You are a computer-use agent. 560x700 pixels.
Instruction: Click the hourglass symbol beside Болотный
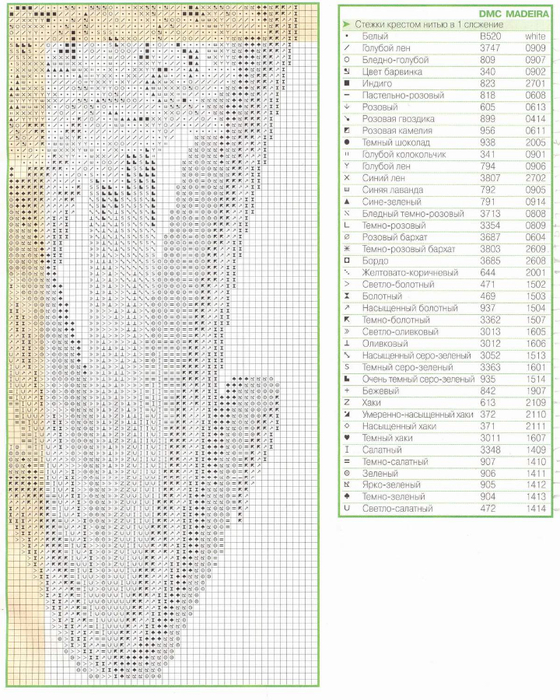coord(347,296)
